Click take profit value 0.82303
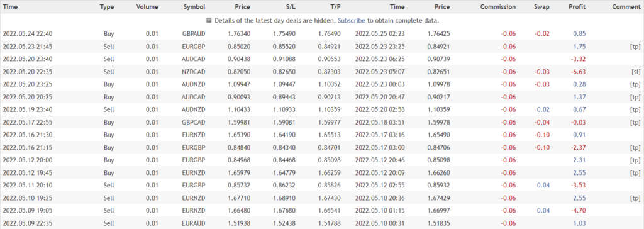644x229 pixels. coord(329,72)
